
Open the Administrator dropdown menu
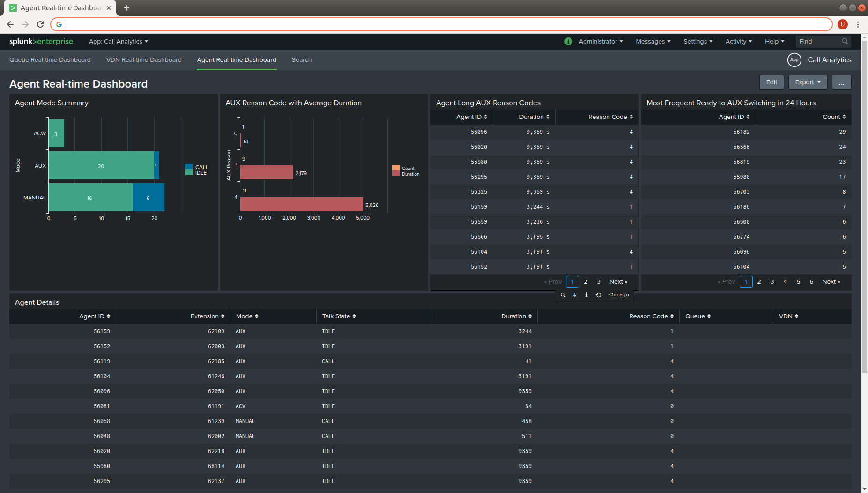coord(601,42)
